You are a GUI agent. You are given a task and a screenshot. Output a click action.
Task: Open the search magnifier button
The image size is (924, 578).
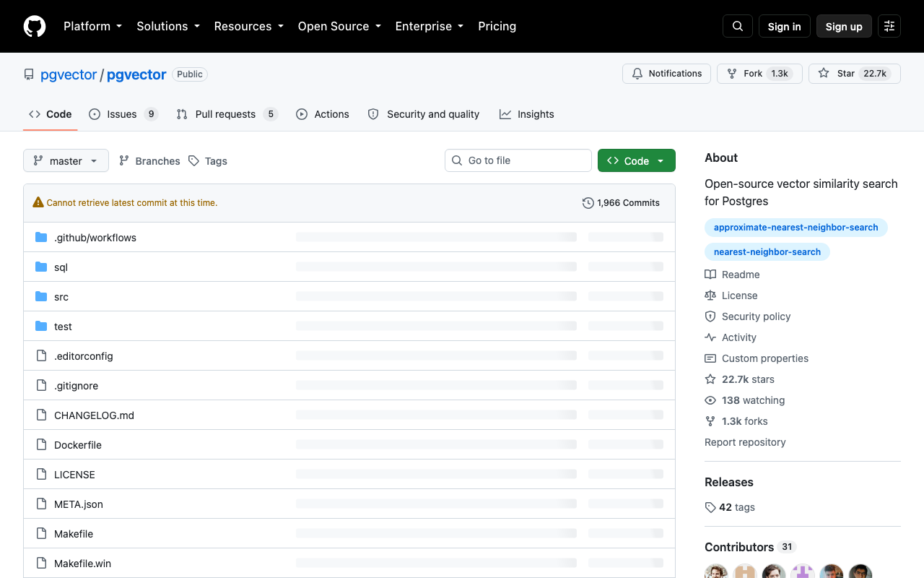point(738,26)
